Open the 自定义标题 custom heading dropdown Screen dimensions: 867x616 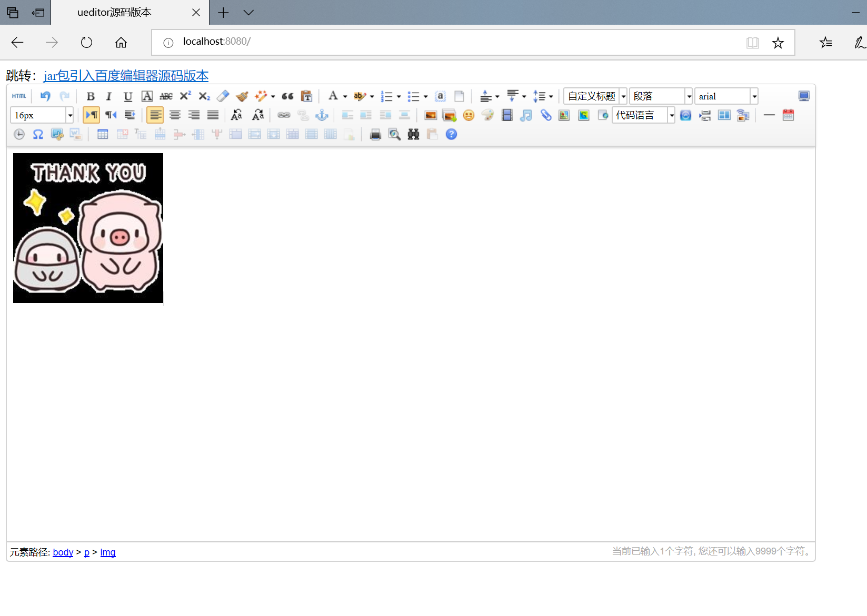pyautogui.click(x=595, y=96)
